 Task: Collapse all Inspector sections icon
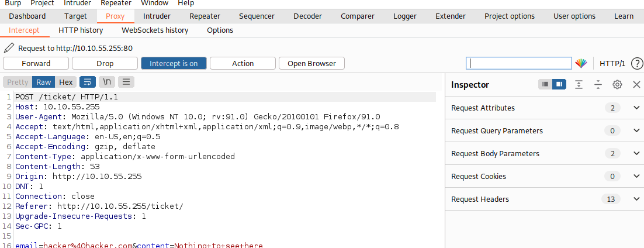pyautogui.click(x=598, y=85)
